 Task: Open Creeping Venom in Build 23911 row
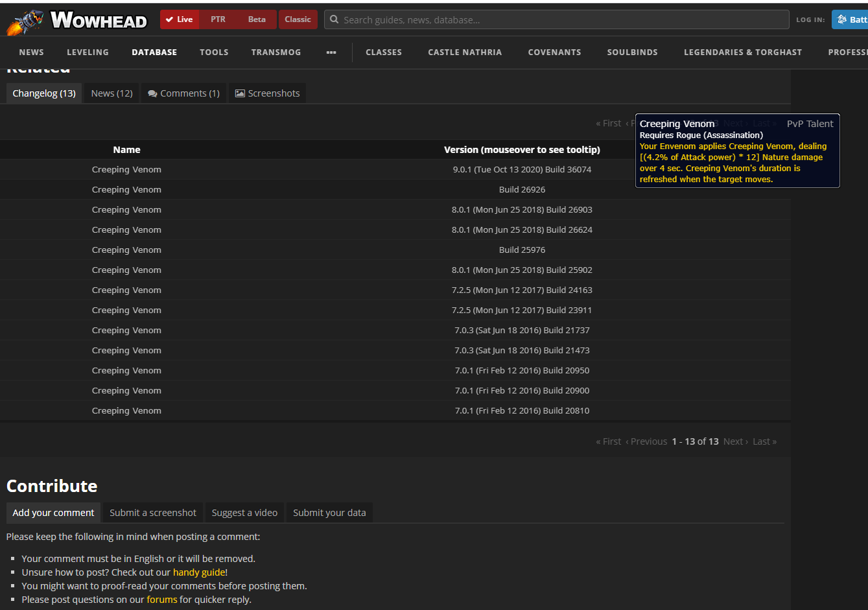126,311
